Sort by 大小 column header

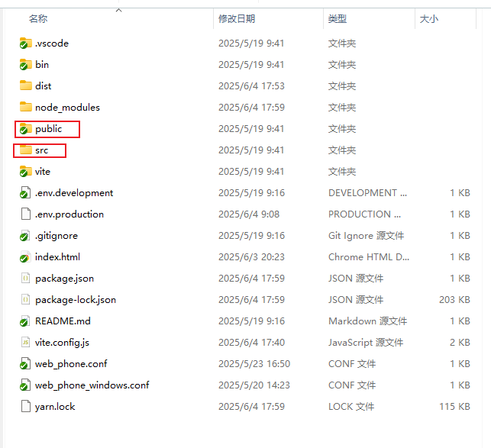pyautogui.click(x=429, y=19)
